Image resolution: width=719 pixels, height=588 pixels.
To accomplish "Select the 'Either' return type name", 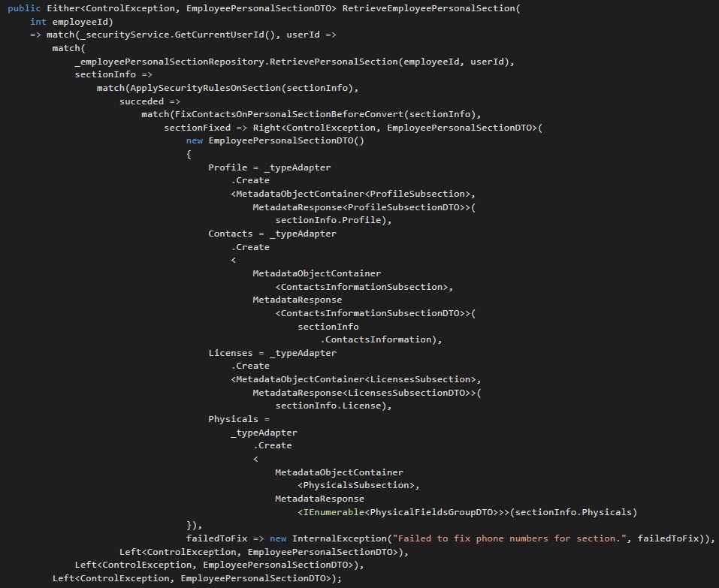I will click(x=63, y=8).
